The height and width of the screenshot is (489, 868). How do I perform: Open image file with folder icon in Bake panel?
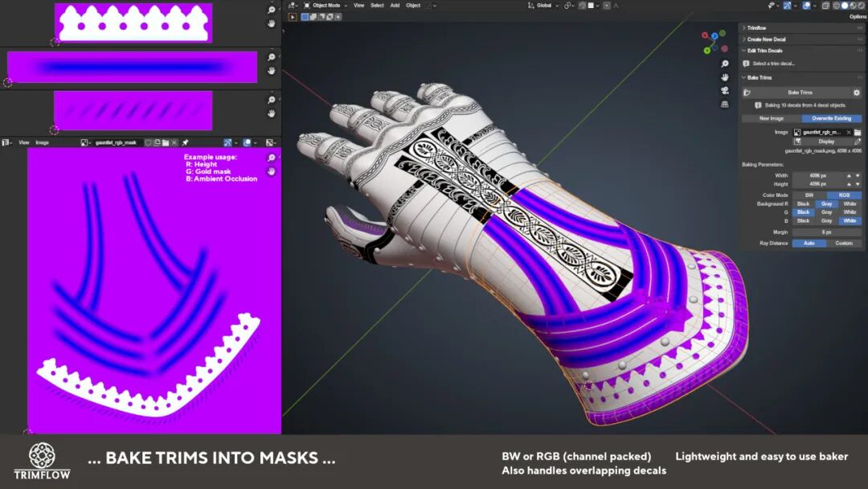[858, 133]
